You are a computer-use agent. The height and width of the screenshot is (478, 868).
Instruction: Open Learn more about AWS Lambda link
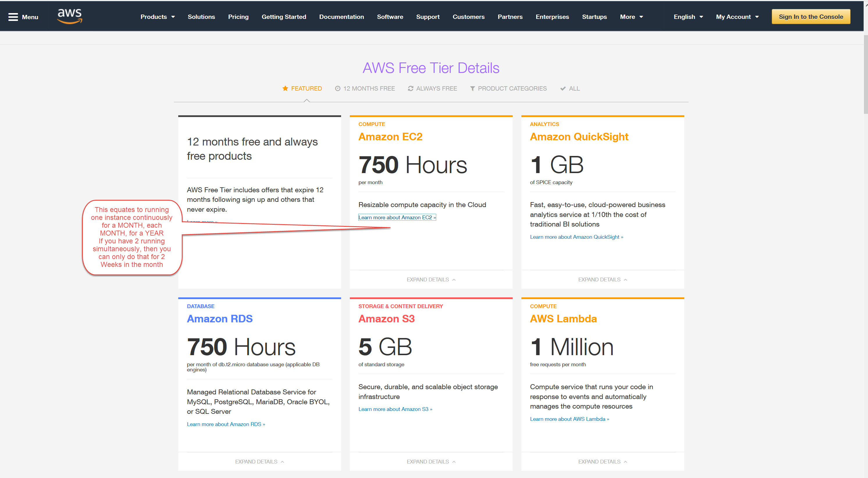(569, 419)
